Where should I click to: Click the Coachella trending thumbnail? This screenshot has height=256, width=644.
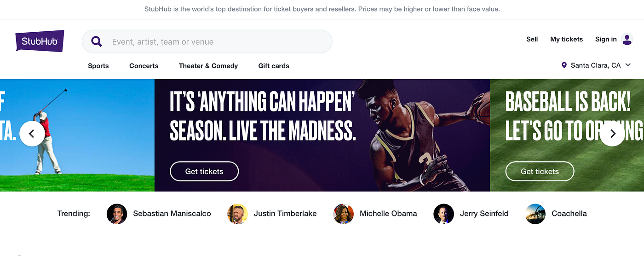tap(535, 214)
